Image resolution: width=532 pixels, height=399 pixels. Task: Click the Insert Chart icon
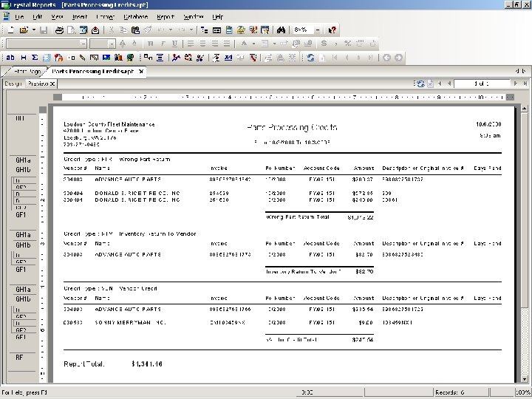(118, 58)
